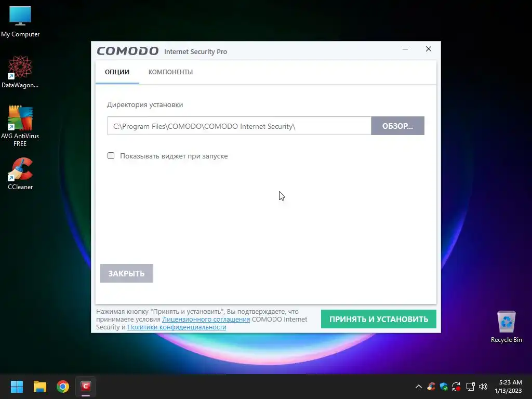Open the Windows Start menu
The width and height of the screenshot is (532, 399).
tap(17, 387)
